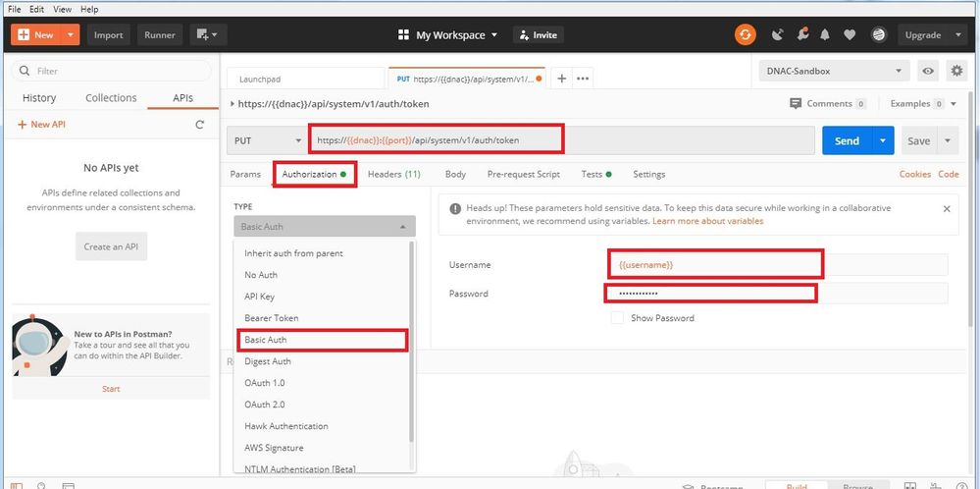
Task: Open the PUT method dropdown
Action: point(267,140)
